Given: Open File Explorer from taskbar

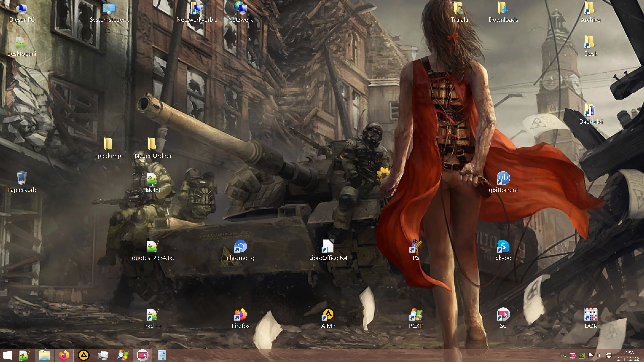Looking at the screenshot, I should pyautogui.click(x=44, y=355).
